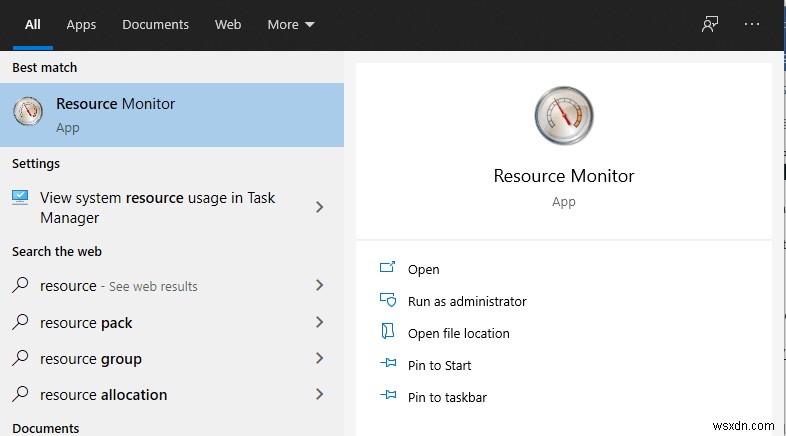Click the feedback icon in the header

click(x=710, y=24)
